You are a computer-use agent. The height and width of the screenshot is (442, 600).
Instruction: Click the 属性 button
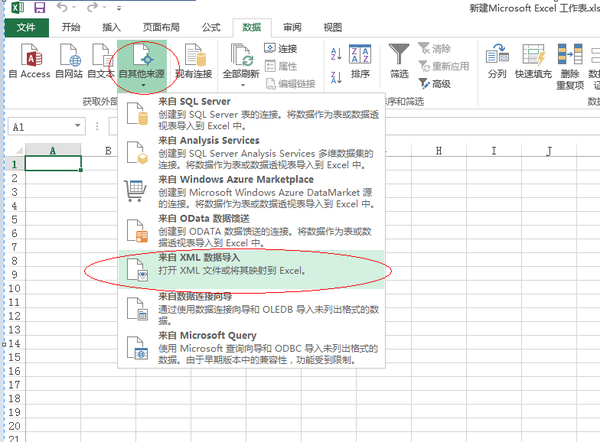click(281, 66)
